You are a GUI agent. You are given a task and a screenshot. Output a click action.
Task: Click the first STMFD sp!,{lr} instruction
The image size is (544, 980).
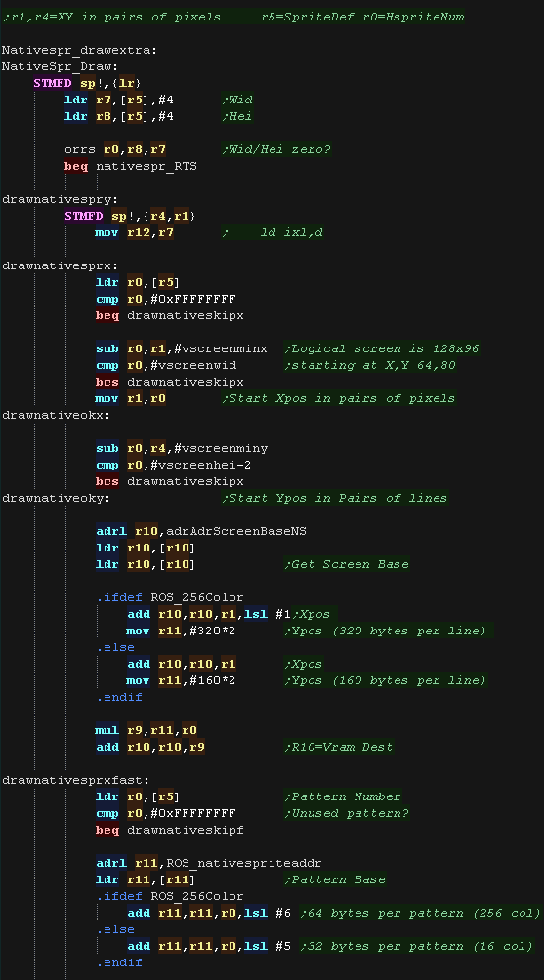(88, 83)
